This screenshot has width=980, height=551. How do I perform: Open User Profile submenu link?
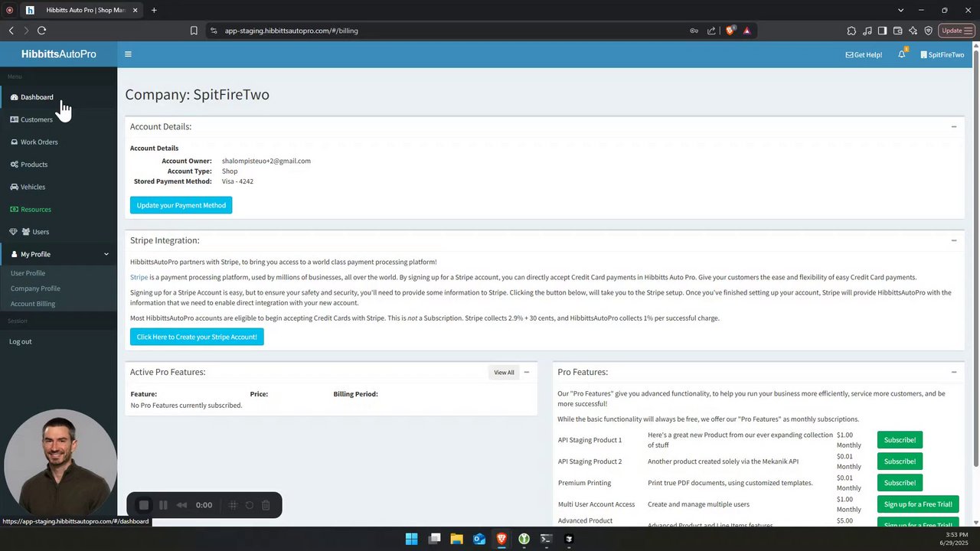tap(28, 273)
